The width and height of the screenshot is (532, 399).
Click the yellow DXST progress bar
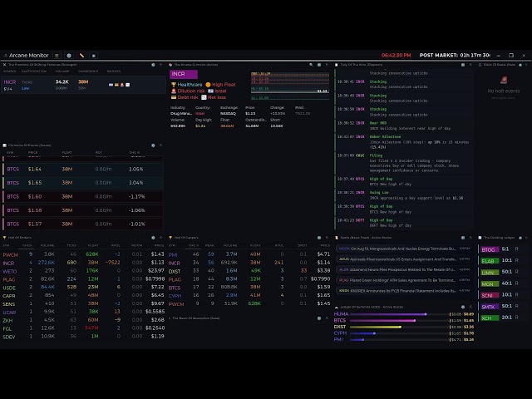pos(399,327)
